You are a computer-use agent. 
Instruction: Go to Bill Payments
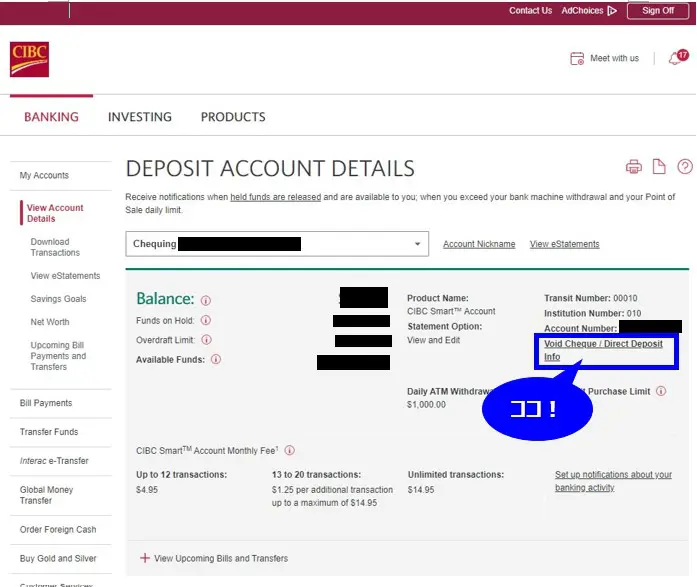point(46,403)
